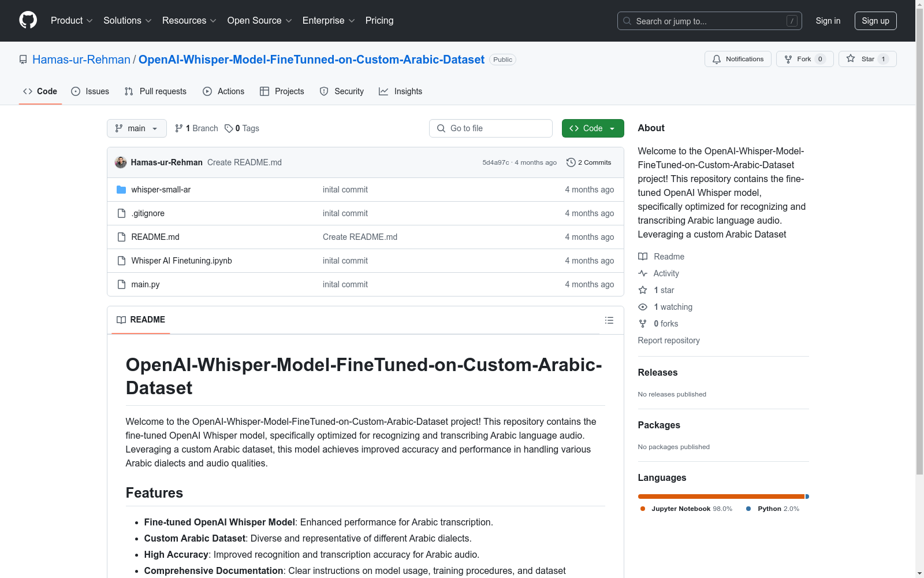
Task: Expand the Resources menu
Action: 189,20
